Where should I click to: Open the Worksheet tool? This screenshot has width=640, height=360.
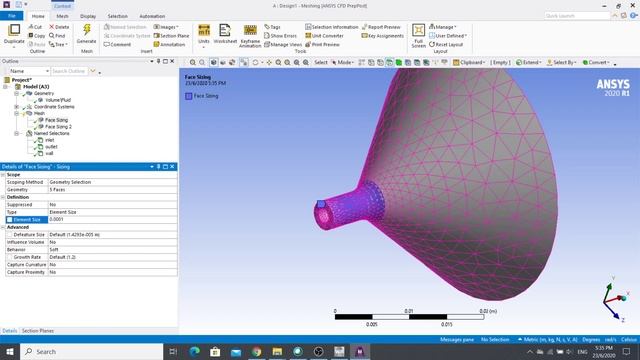[225, 31]
